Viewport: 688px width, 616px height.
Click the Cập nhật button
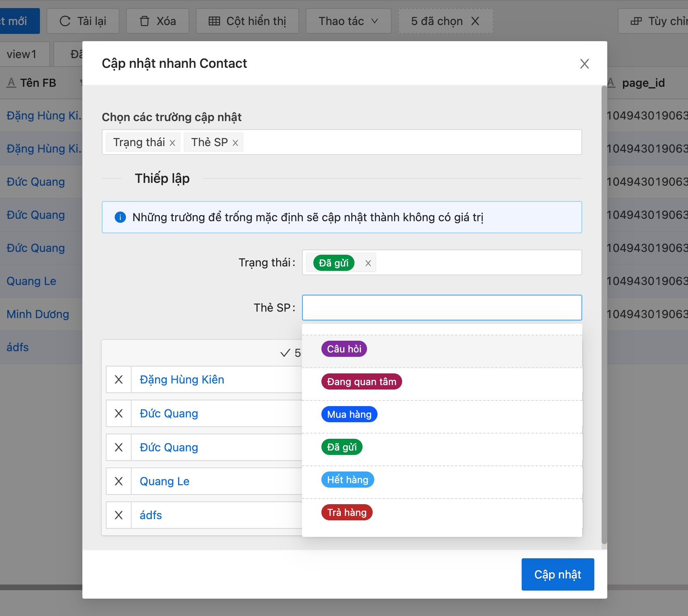558,574
